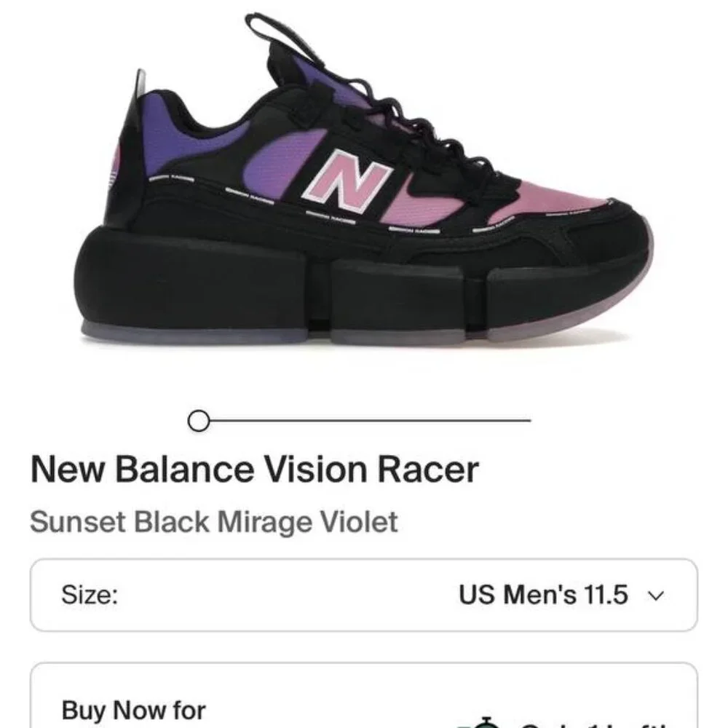This screenshot has height=728, width=728.
Task: Select the Size label
Action: [x=90, y=593]
